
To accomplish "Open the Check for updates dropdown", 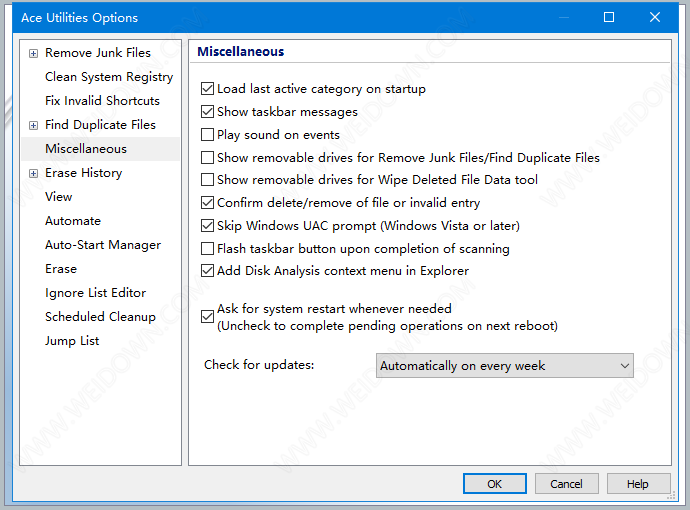I will click(x=504, y=366).
